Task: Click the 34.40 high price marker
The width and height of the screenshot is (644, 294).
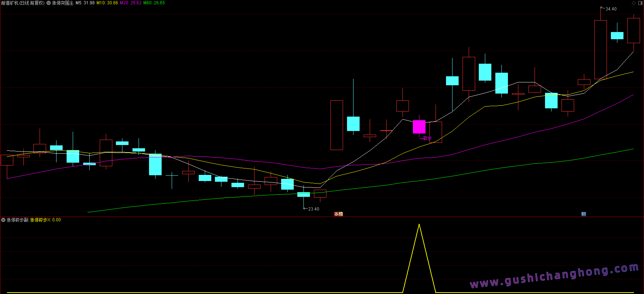Action: (611, 9)
